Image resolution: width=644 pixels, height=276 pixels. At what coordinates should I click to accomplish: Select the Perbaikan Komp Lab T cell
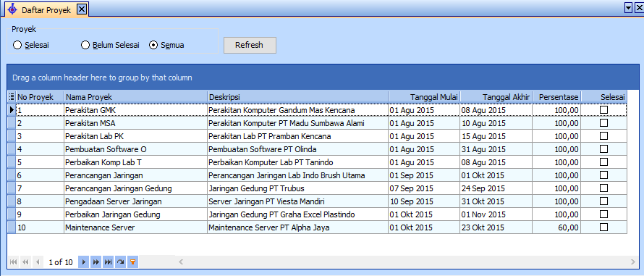(x=135, y=162)
